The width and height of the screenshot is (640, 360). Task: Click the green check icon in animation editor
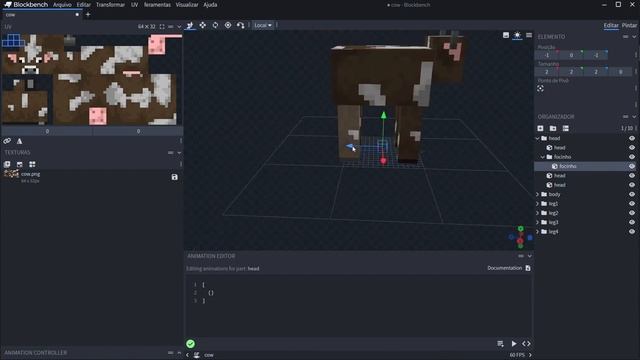click(x=190, y=344)
